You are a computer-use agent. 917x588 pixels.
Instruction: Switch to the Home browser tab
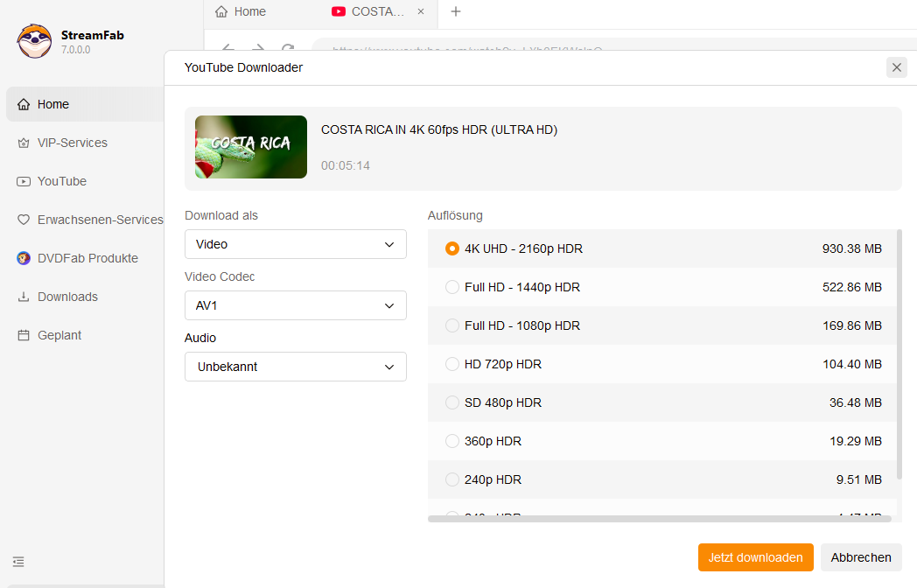[241, 11]
